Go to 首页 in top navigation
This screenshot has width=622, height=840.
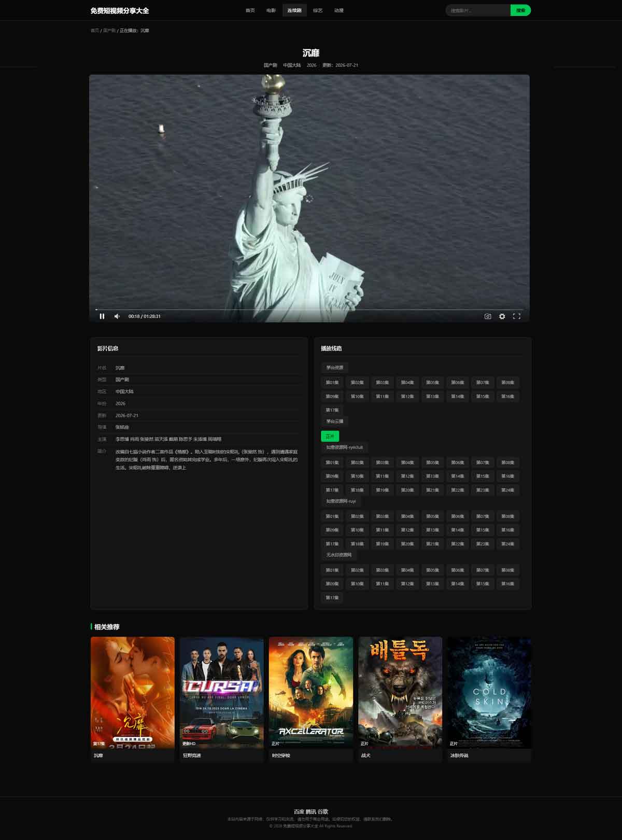coord(250,10)
